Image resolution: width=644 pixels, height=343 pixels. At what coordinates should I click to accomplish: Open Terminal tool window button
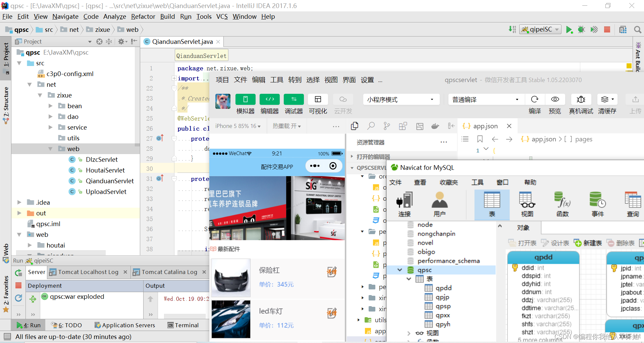[x=183, y=325]
